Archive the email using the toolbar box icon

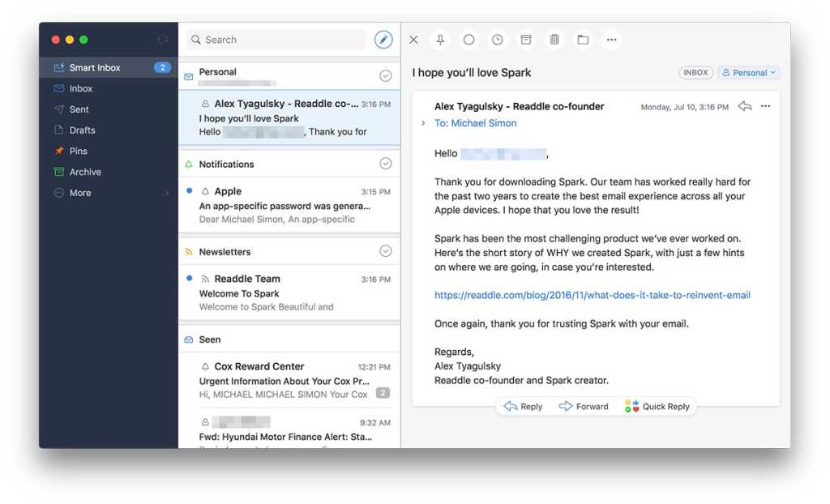pos(526,40)
